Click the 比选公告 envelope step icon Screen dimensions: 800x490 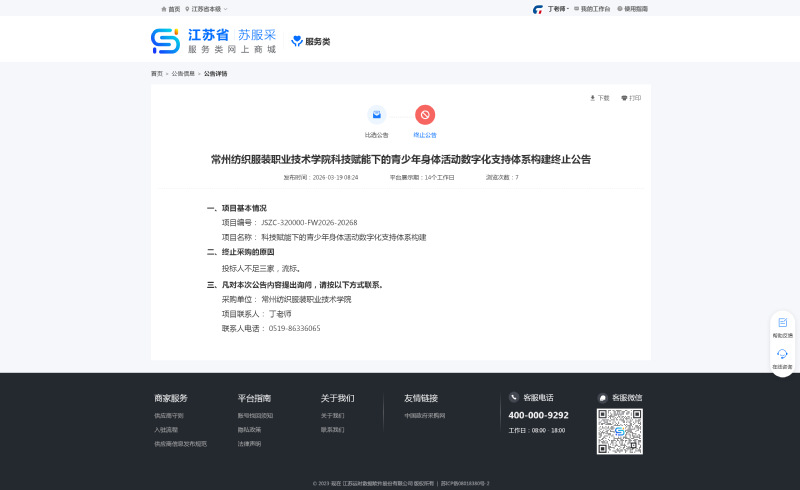pos(376,115)
